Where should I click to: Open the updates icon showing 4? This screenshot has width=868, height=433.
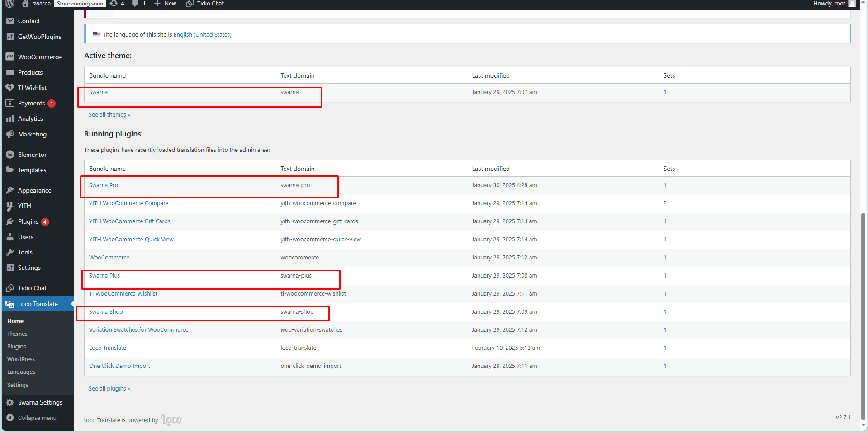[x=114, y=4]
